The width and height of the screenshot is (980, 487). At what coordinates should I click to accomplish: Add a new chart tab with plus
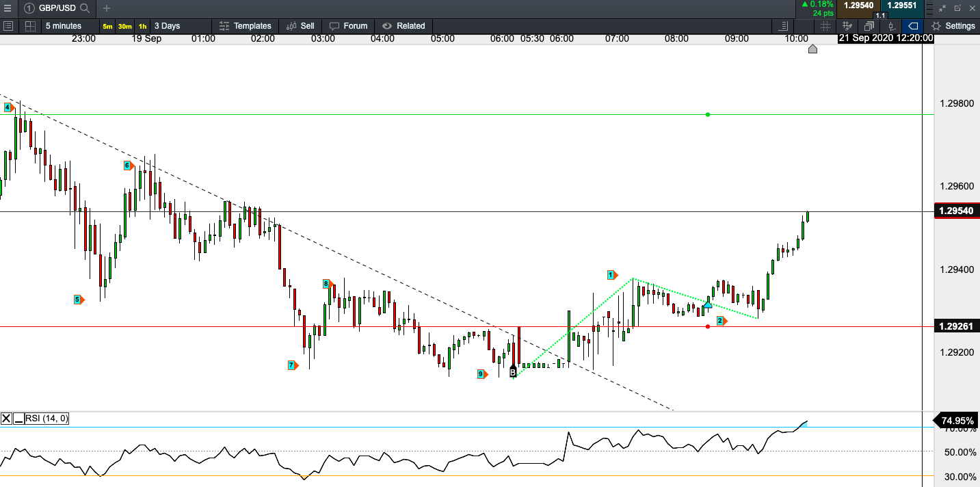(107, 8)
